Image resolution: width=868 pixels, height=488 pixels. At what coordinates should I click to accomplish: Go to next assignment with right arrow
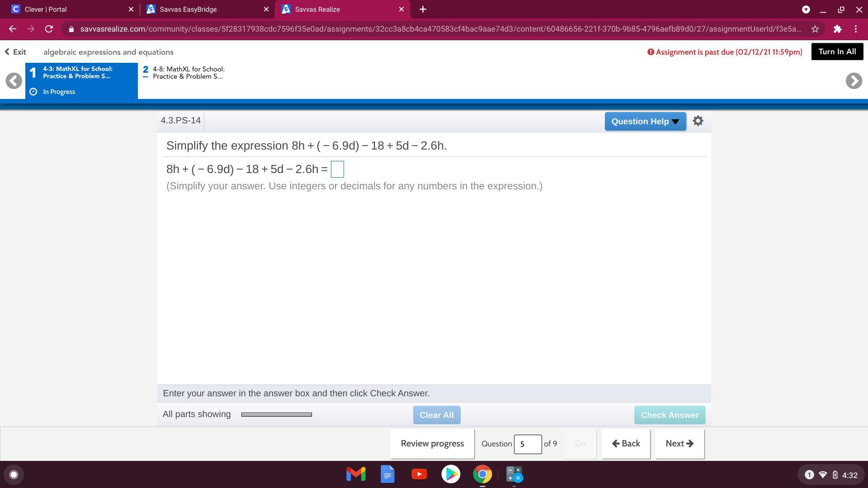[x=854, y=81]
